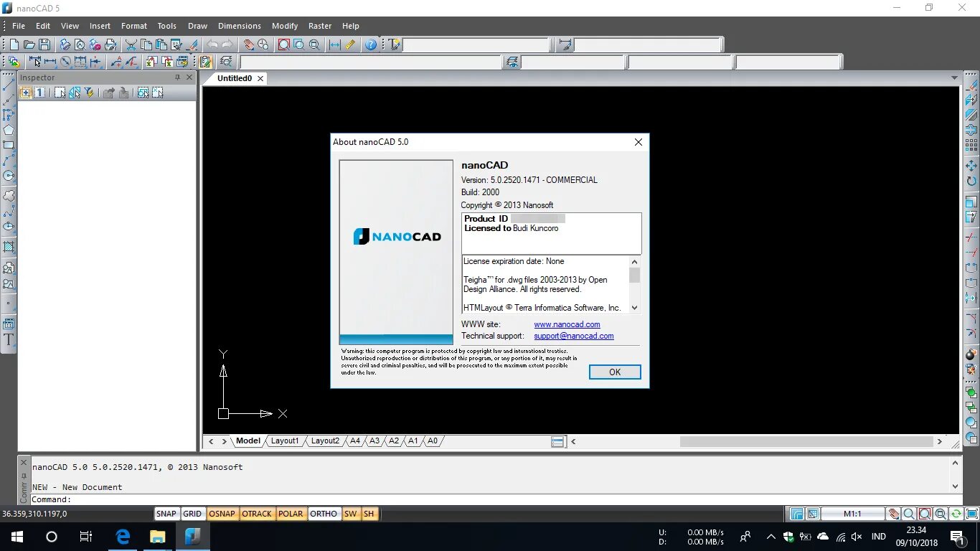Toggle the Inspector panel pin

[177, 77]
